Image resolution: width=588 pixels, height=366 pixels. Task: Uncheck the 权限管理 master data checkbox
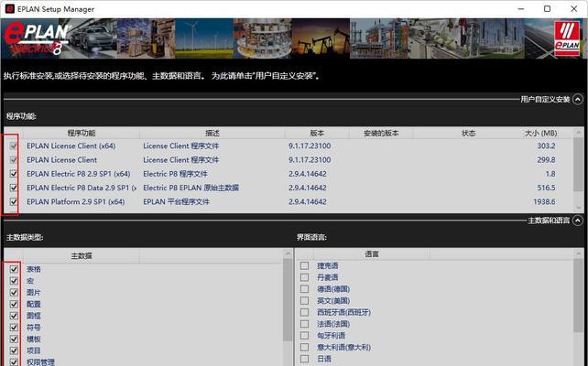coord(14,361)
